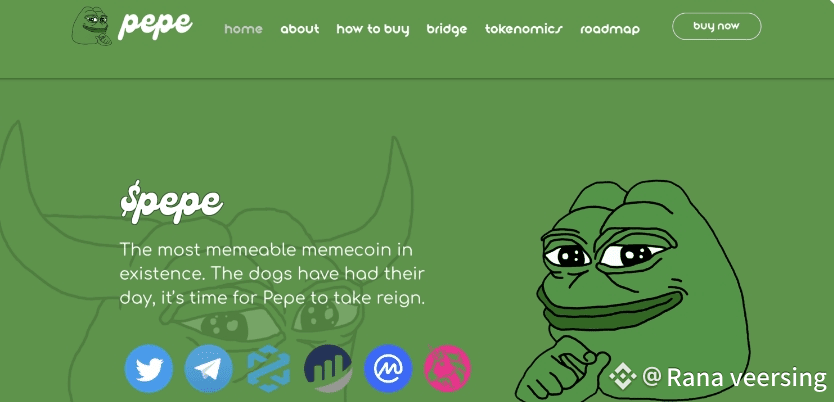This screenshot has height=402, width=834.
Task: Click the small Pepe frog logo in header
Action: click(x=92, y=26)
